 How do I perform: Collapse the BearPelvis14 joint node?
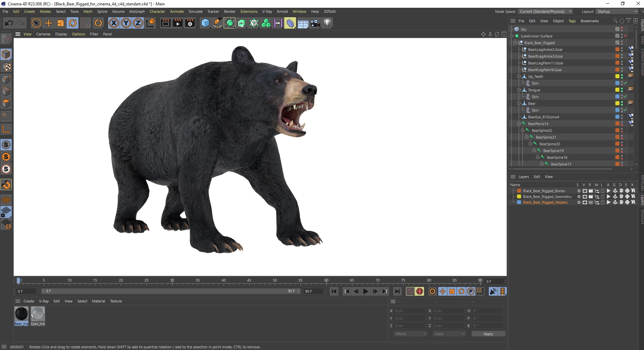click(519, 124)
